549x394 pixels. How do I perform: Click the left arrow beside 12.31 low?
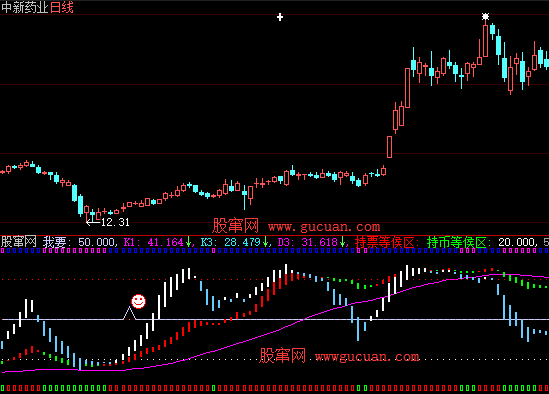93,222
